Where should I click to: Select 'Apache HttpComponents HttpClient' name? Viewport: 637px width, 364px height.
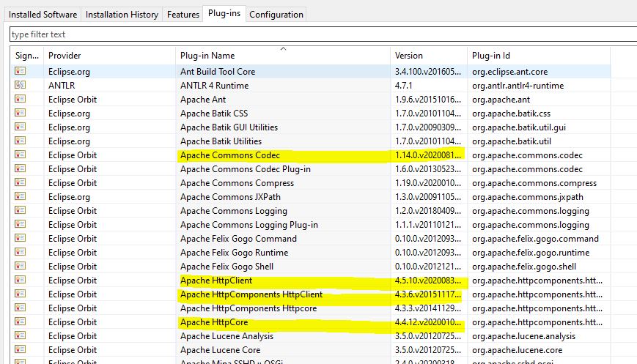pos(251,294)
